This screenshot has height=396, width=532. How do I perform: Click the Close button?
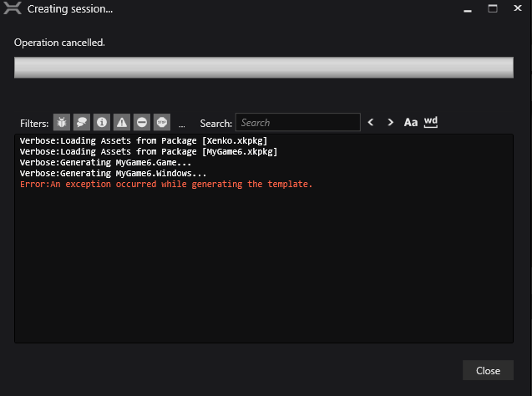pyautogui.click(x=488, y=370)
